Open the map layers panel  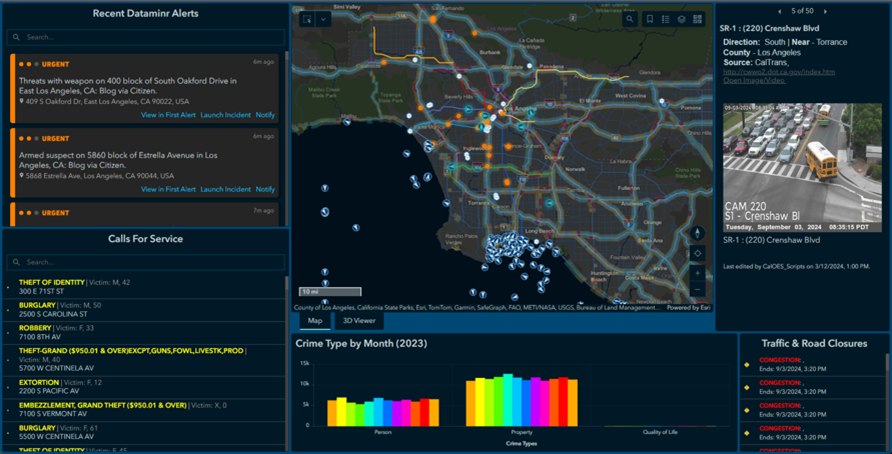pos(682,19)
